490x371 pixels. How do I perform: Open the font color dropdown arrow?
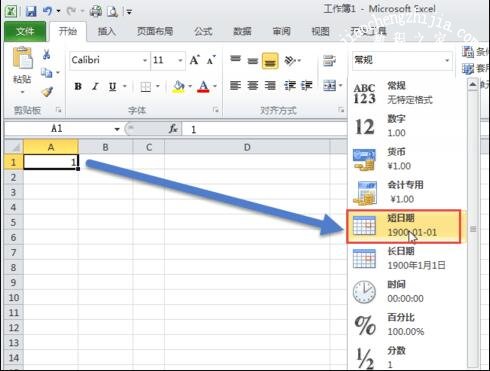click(215, 87)
